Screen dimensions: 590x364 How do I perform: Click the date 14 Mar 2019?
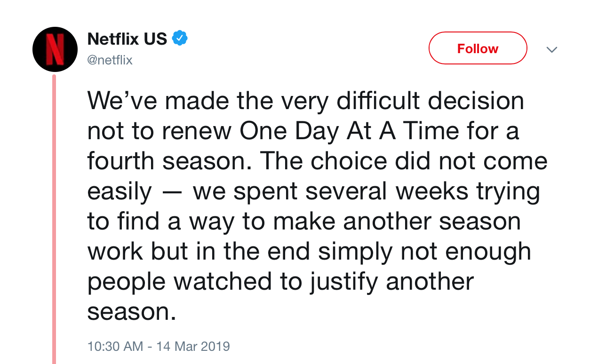click(x=193, y=347)
